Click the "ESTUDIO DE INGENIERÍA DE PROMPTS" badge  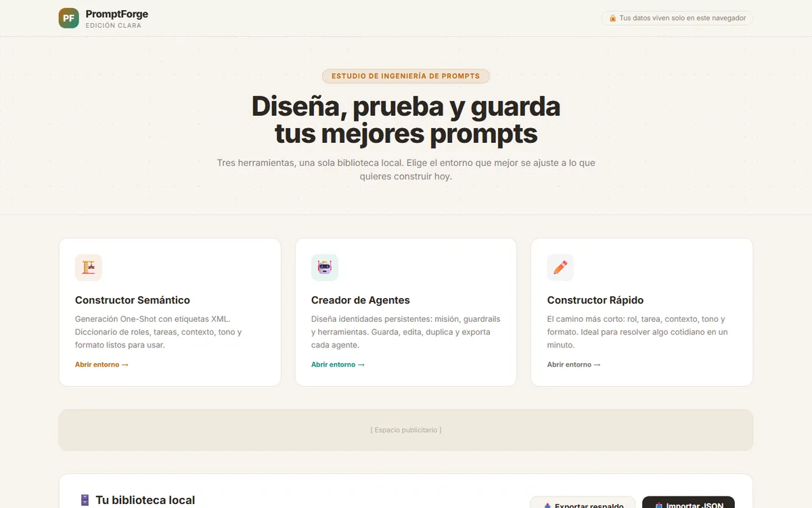point(406,76)
